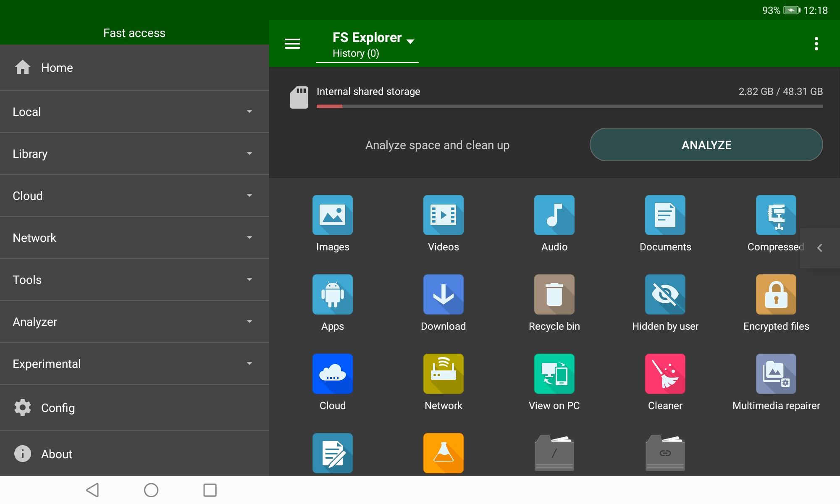The image size is (840, 504).
Task: Click the SD card storage icon
Action: pos(299,97)
